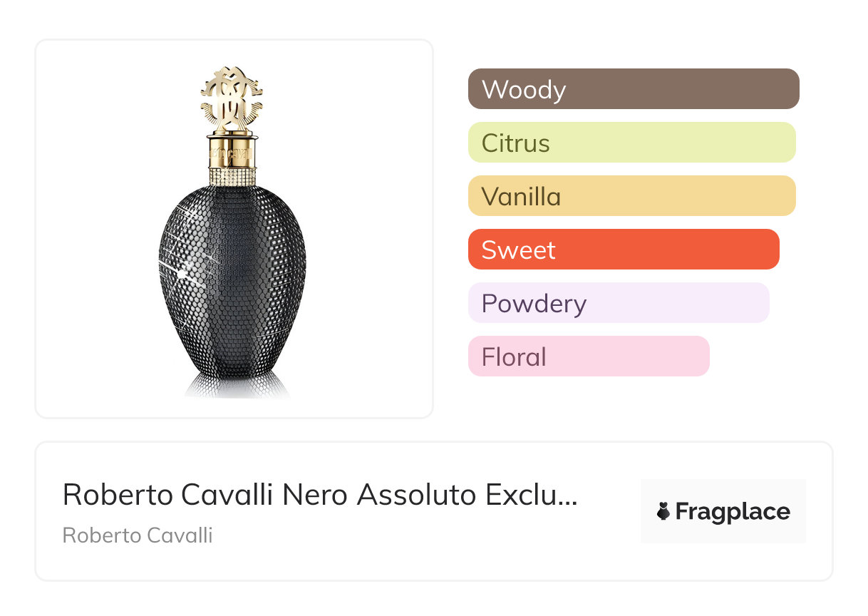Click the gold Roberto Cavalli crest cap
Image resolution: width=868 pixels, height=616 pixels.
[x=232, y=99]
